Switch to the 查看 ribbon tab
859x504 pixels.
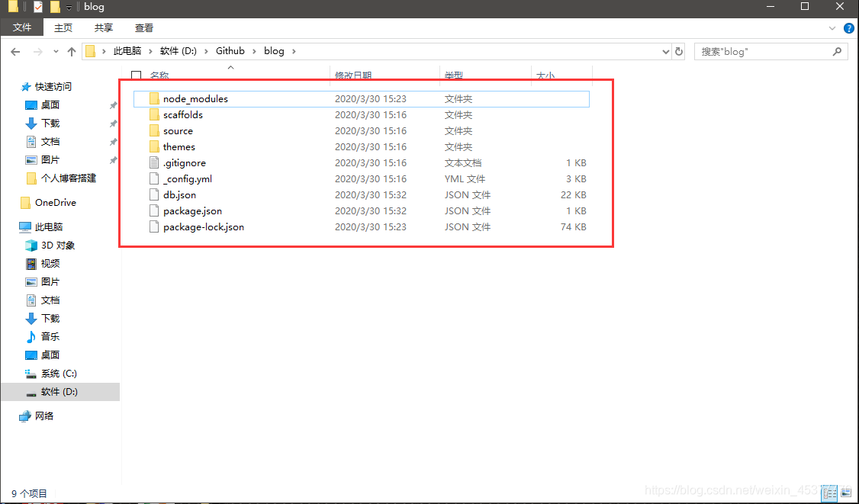(x=143, y=27)
